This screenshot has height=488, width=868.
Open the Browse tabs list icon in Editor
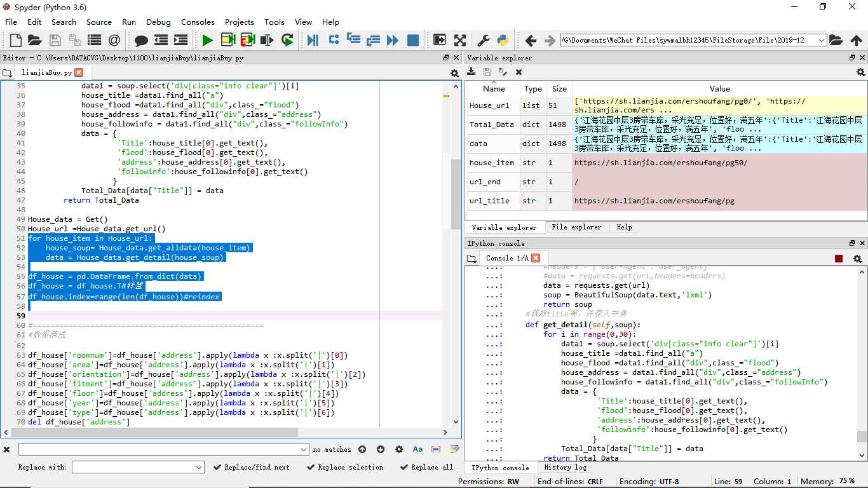coord(8,72)
